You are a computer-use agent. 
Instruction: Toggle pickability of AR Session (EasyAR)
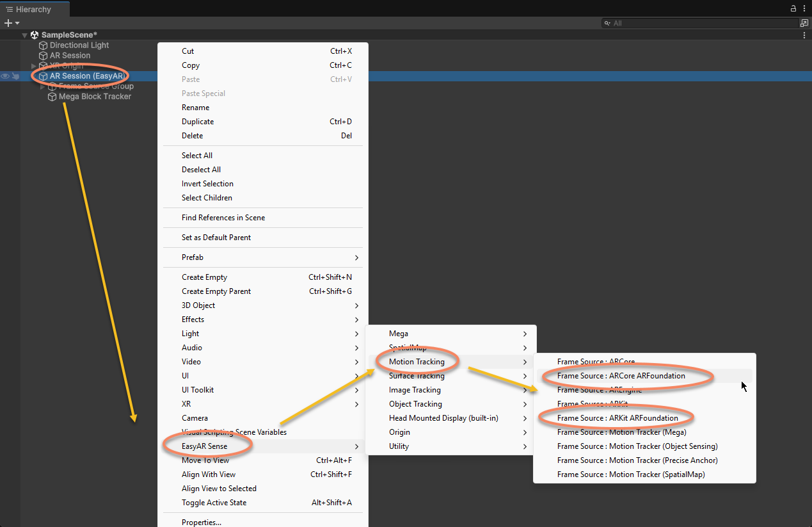[x=15, y=76]
